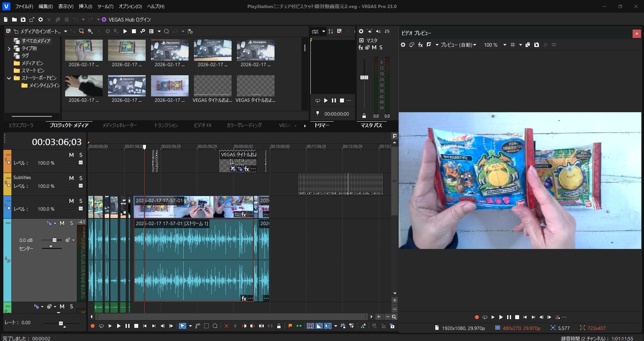Select the first media thumbnail in Project Media
The width and height of the screenshot is (644, 341).
click(84, 50)
